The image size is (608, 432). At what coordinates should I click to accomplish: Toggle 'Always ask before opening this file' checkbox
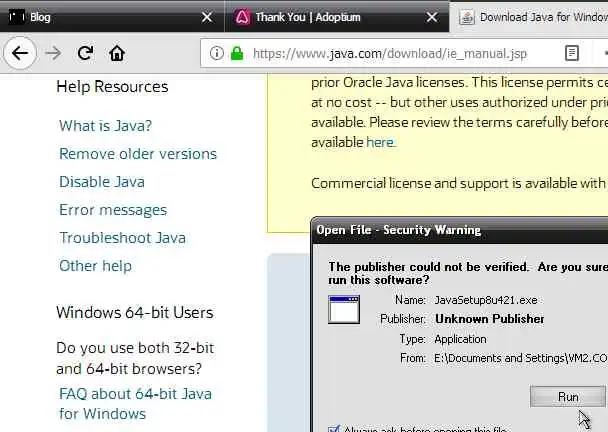pos(333,429)
